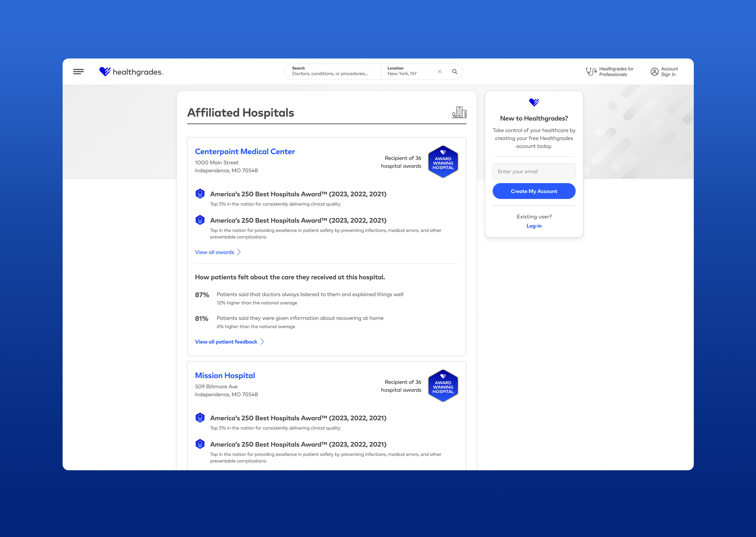Click the Affiliated Hospitals heading
This screenshot has width=756, height=537.
click(241, 113)
